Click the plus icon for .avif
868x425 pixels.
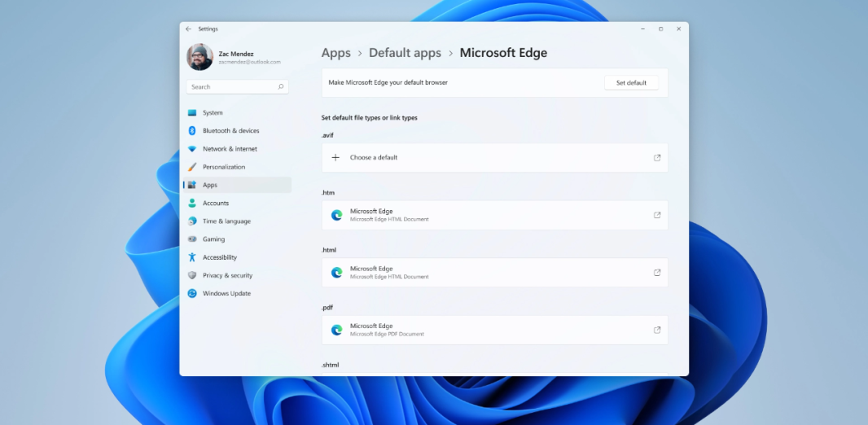pyautogui.click(x=335, y=158)
